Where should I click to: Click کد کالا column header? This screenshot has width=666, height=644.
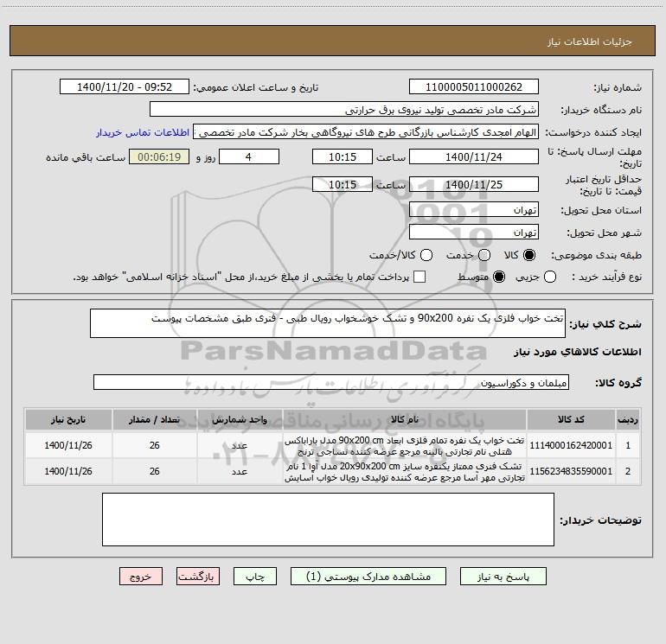571,419
